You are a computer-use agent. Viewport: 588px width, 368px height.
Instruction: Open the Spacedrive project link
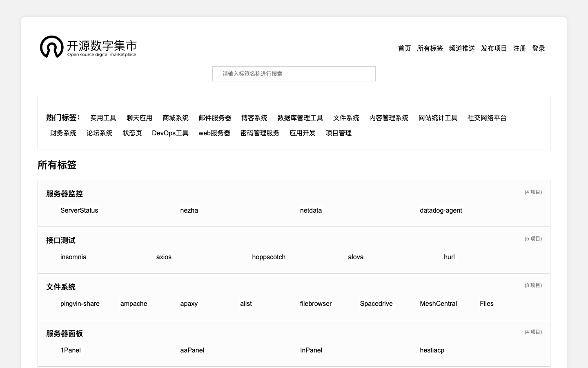[x=376, y=303]
